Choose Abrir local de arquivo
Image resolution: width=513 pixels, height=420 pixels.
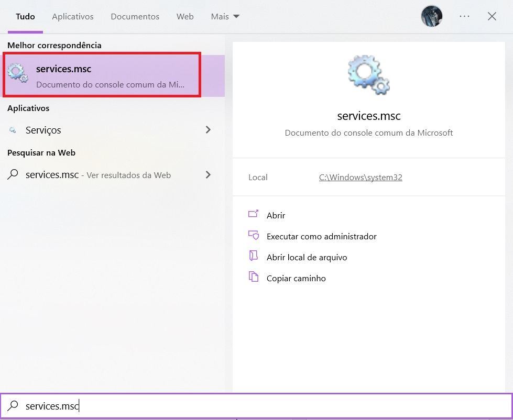pos(307,258)
